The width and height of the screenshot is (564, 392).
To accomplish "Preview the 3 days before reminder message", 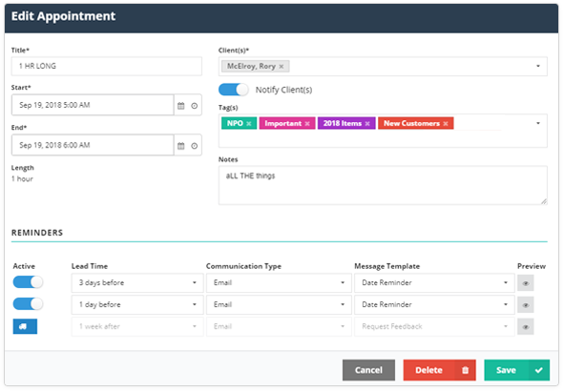I will [525, 283].
